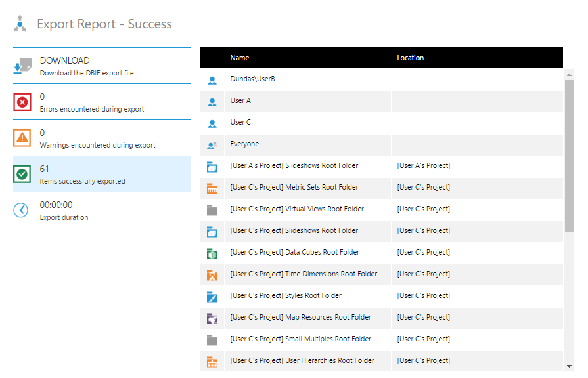The height and width of the screenshot is (378, 588).
Task: Click the User Hierarchies Root Folder icon
Action: click(x=212, y=362)
